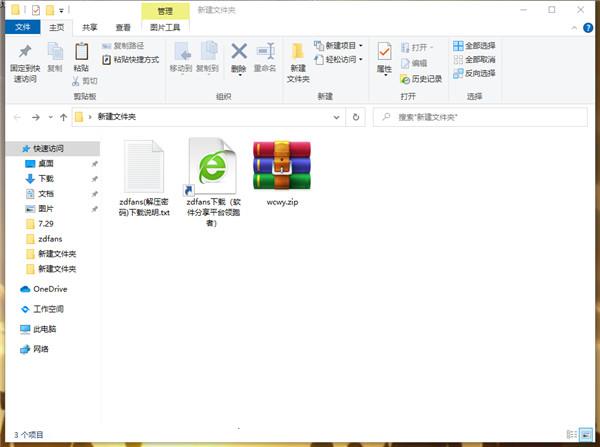Image resolution: width=600 pixels, height=447 pixels.
Task: Go forward with the forward arrow
Action: coord(36,117)
